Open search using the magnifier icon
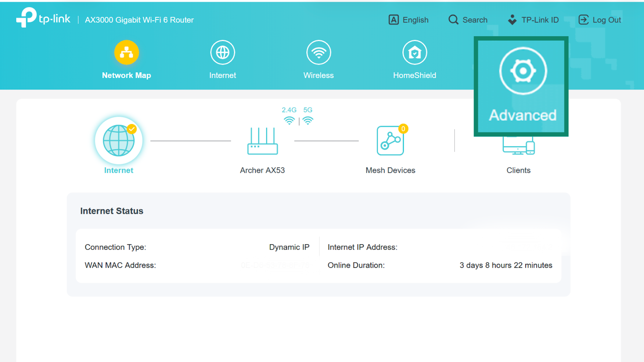 click(x=453, y=20)
